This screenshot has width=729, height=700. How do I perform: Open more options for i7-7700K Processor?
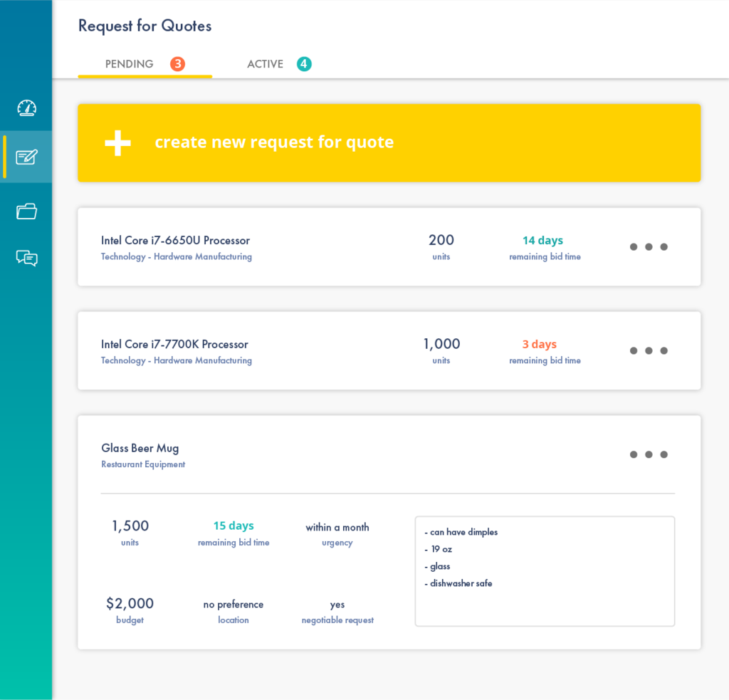click(x=649, y=350)
